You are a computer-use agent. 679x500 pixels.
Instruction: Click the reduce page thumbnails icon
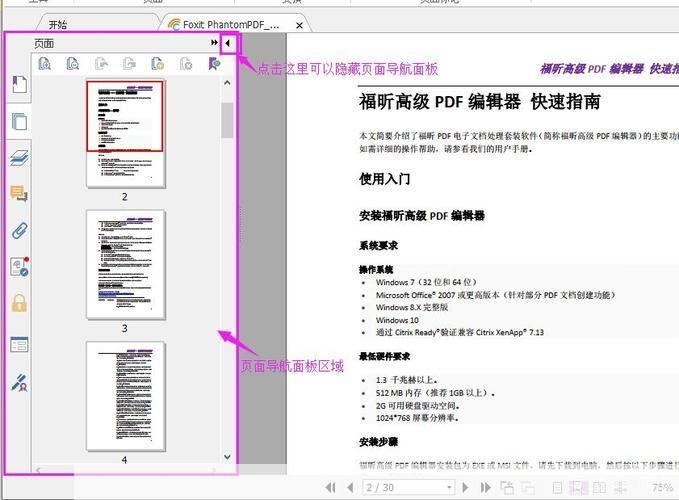click(73, 64)
